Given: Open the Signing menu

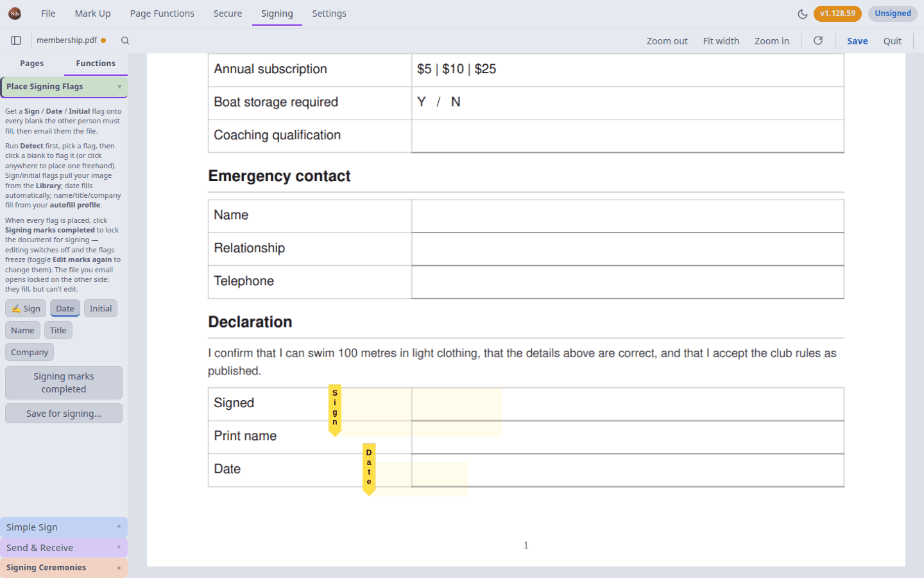Looking at the screenshot, I should [277, 13].
